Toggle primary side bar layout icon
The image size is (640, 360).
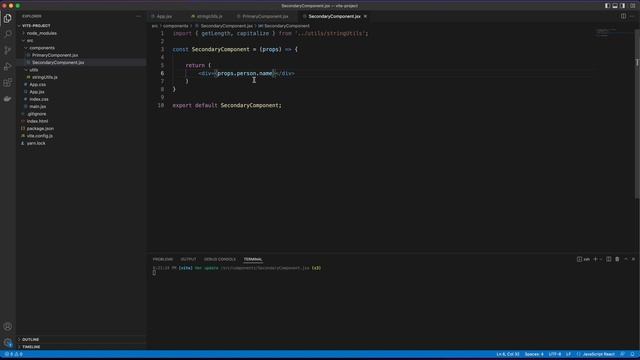(x=607, y=6)
